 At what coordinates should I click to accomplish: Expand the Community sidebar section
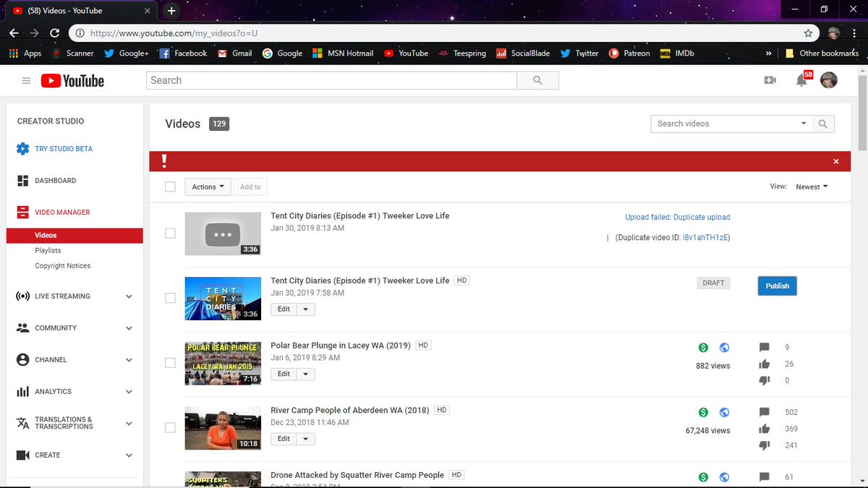pyautogui.click(x=129, y=328)
